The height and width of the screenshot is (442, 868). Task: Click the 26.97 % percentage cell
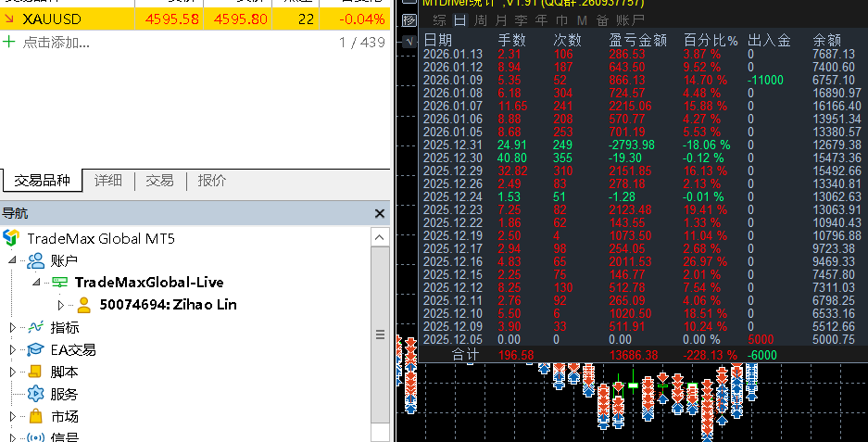coord(705,261)
